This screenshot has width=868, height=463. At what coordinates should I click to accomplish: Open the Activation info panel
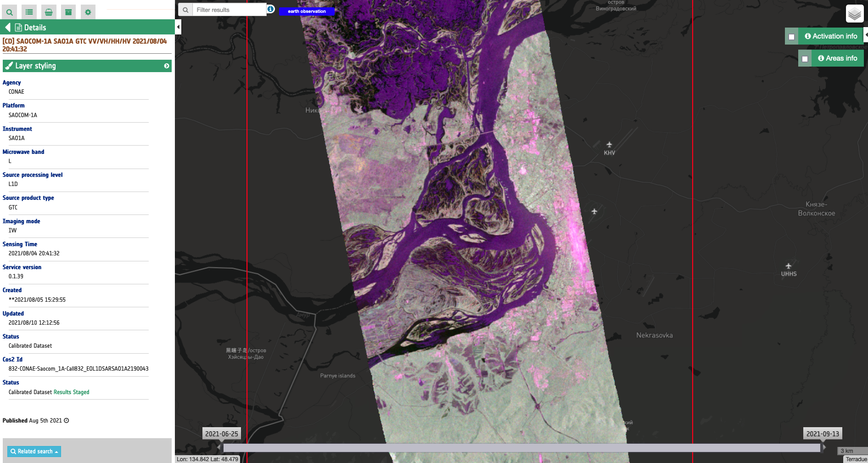click(831, 36)
